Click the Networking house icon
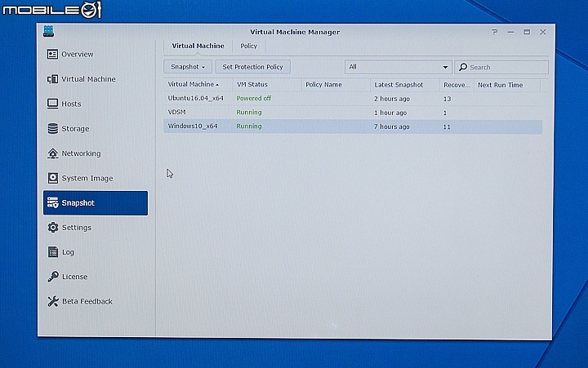Image resolution: width=588 pixels, height=368 pixels. pyautogui.click(x=52, y=153)
